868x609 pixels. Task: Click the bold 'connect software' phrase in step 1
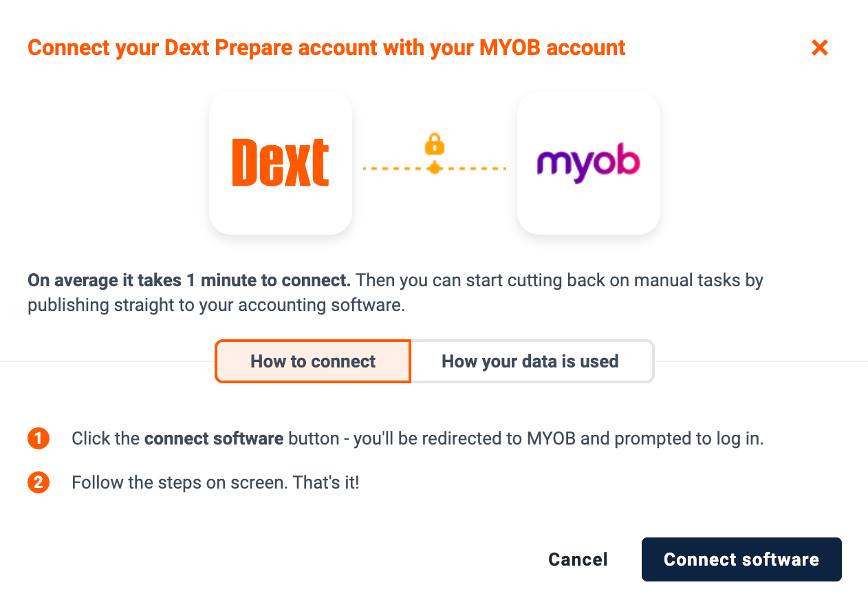click(x=214, y=438)
